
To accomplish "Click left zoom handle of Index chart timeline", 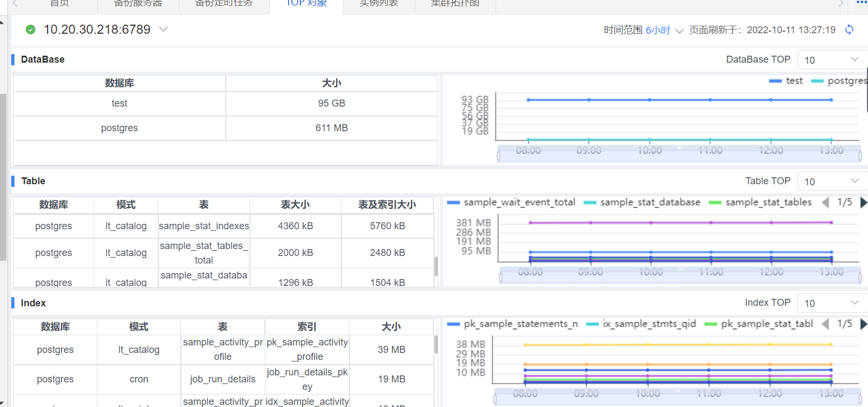I will [495, 399].
